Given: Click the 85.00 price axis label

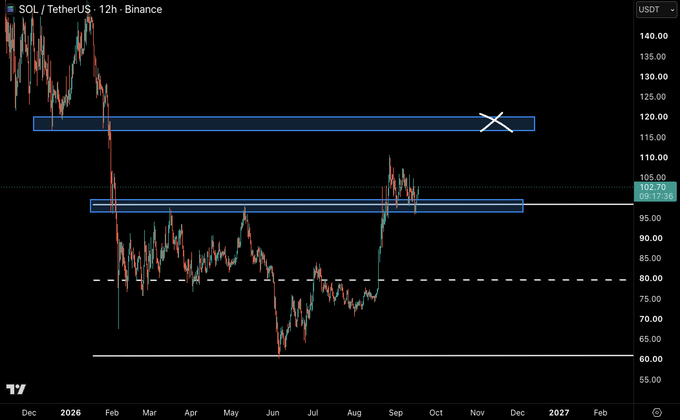Looking at the screenshot, I should (650, 258).
